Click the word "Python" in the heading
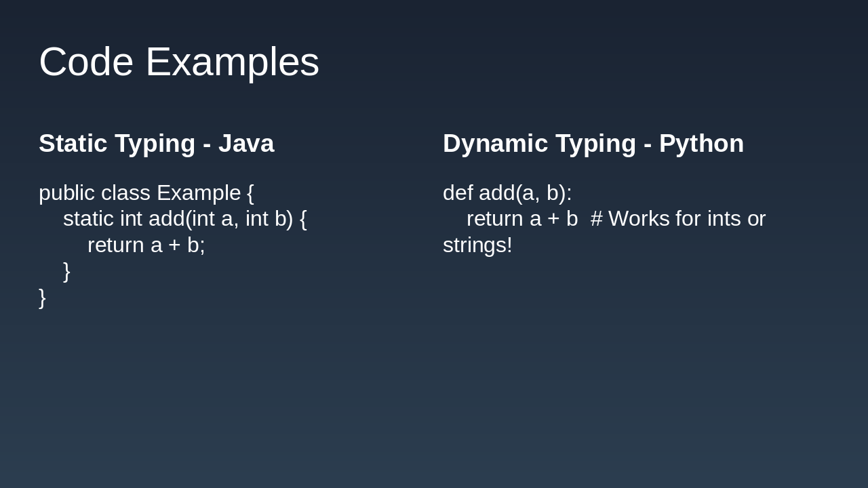The height and width of the screenshot is (488, 868). (701, 144)
